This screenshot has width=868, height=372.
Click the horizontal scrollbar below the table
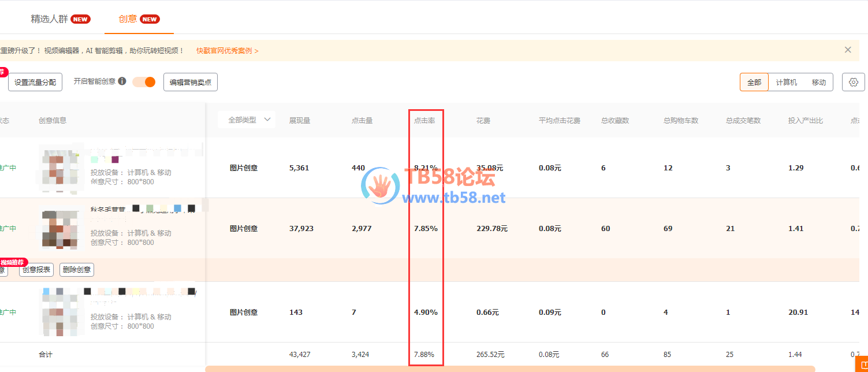pyautogui.click(x=509, y=369)
